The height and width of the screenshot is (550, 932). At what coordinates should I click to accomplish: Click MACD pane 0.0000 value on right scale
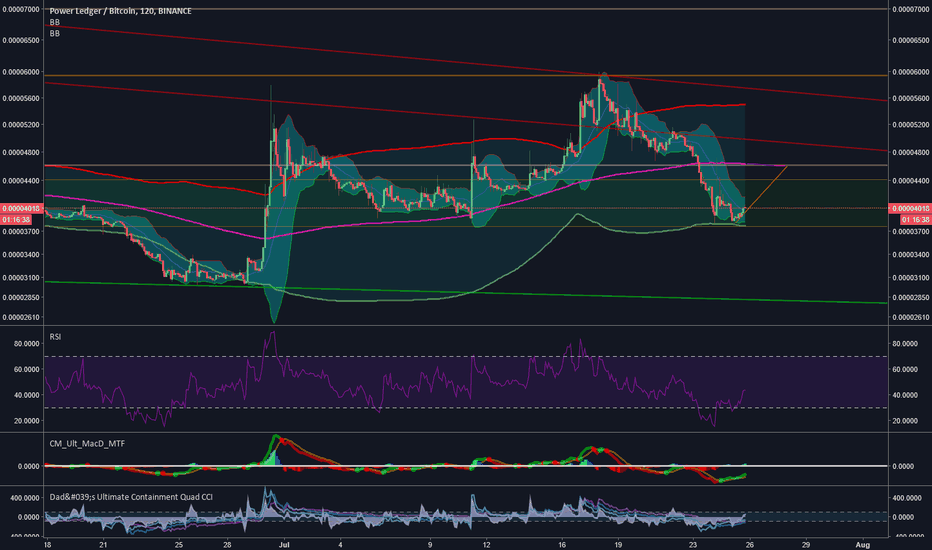coord(903,467)
